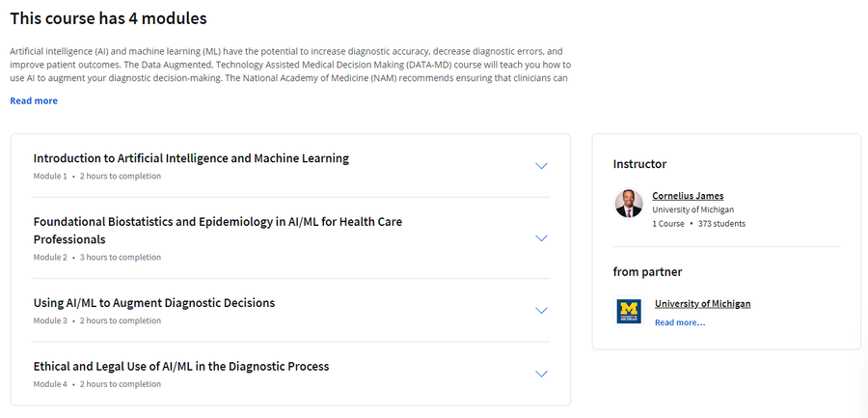Expand the Foundational Biostatistics module chevron
This screenshot has height=418, width=868.
(x=541, y=238)
